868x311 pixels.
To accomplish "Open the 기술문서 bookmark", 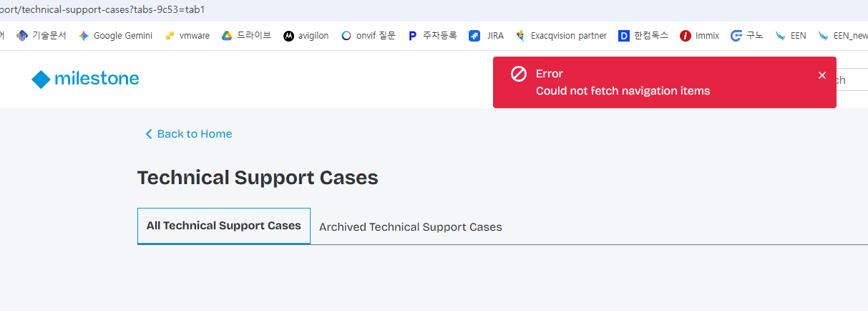I will (42, 36).
